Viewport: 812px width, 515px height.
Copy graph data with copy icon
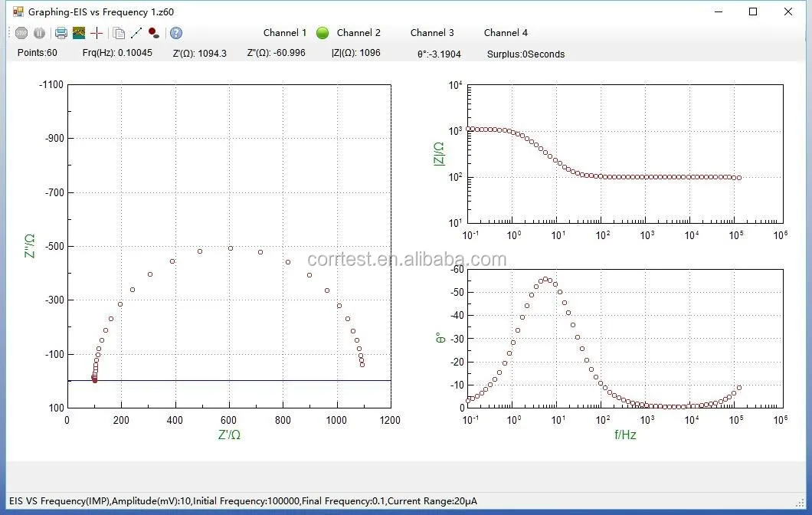tap(119, 33)
